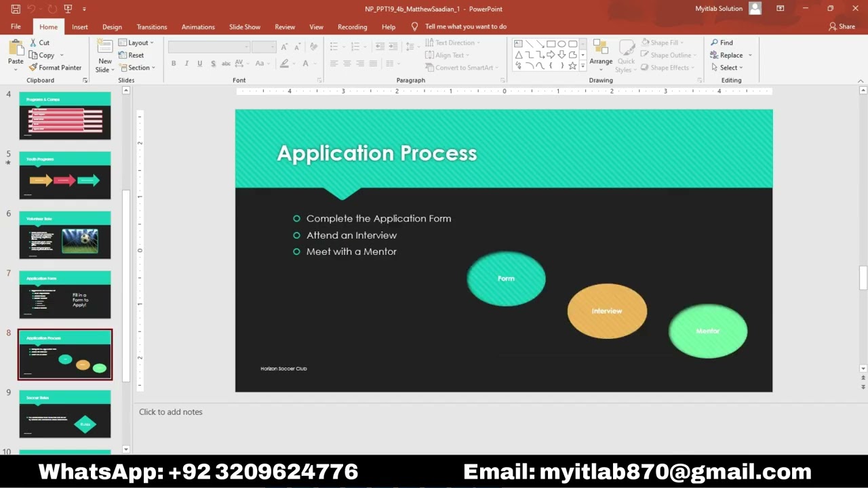Click the Align Left paragraph icon
The image size is (868, 488).
coord(334,64)
